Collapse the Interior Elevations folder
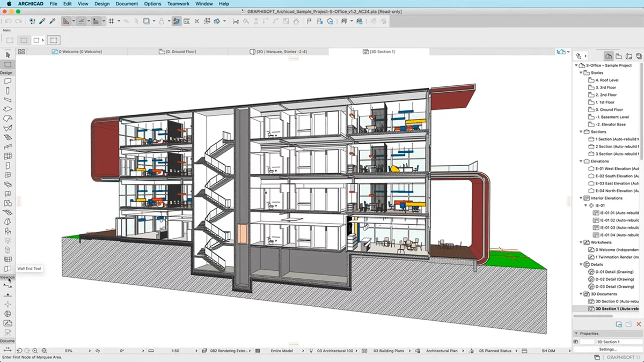644x362 pixels. click(x=581, y=198)
